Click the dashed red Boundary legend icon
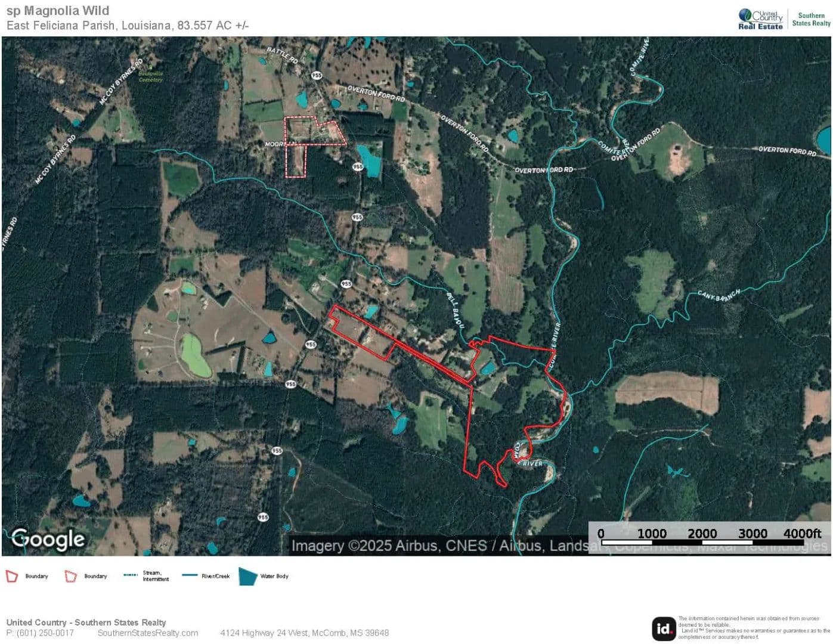 (71, 576)
